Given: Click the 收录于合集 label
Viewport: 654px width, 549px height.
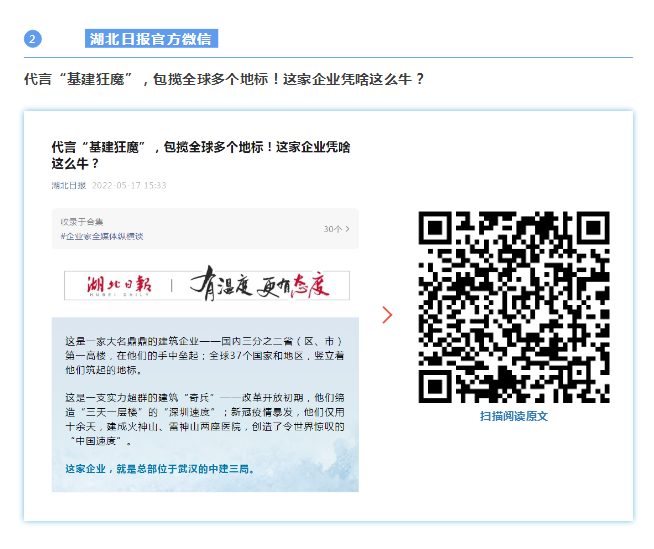Looking at the screenshot, I should tap(82, 222).
